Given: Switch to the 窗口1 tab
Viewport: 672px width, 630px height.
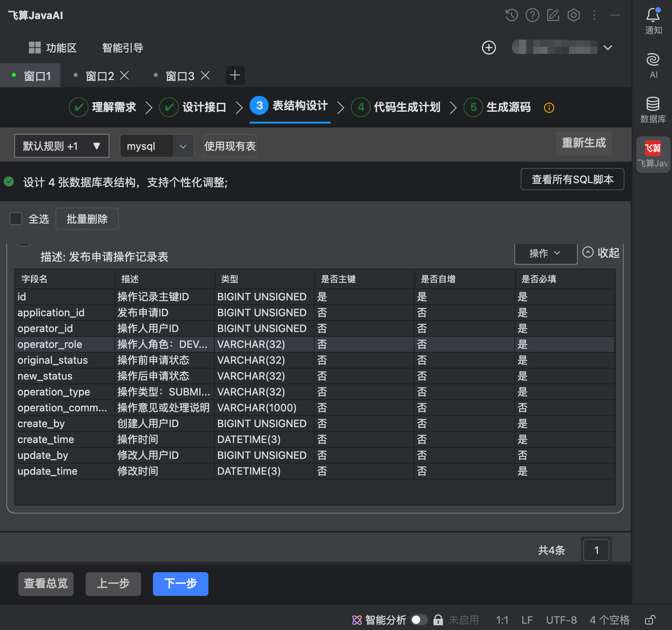Looking at the screenshot, I should pos(30,76).
